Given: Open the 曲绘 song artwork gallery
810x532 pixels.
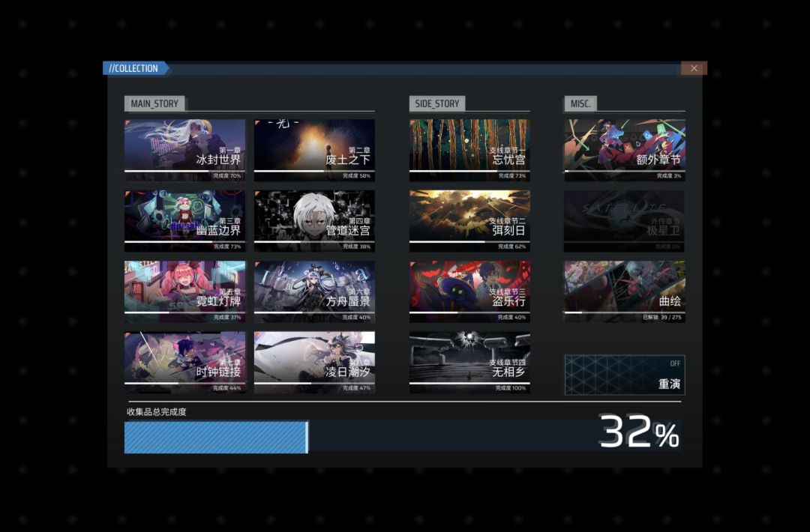Looking at the screenshot, I should pyautogui.click(x=625, y=291).
